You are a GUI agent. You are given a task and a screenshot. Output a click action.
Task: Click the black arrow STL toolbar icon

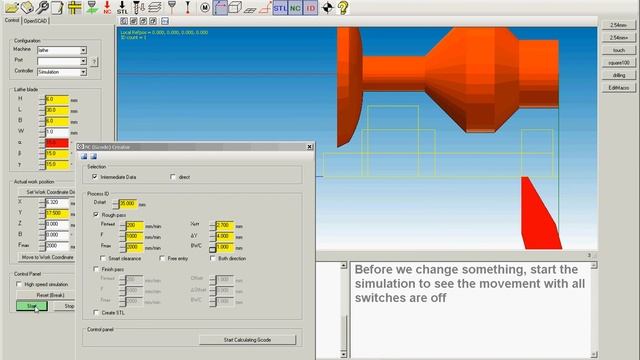(122, 7)
